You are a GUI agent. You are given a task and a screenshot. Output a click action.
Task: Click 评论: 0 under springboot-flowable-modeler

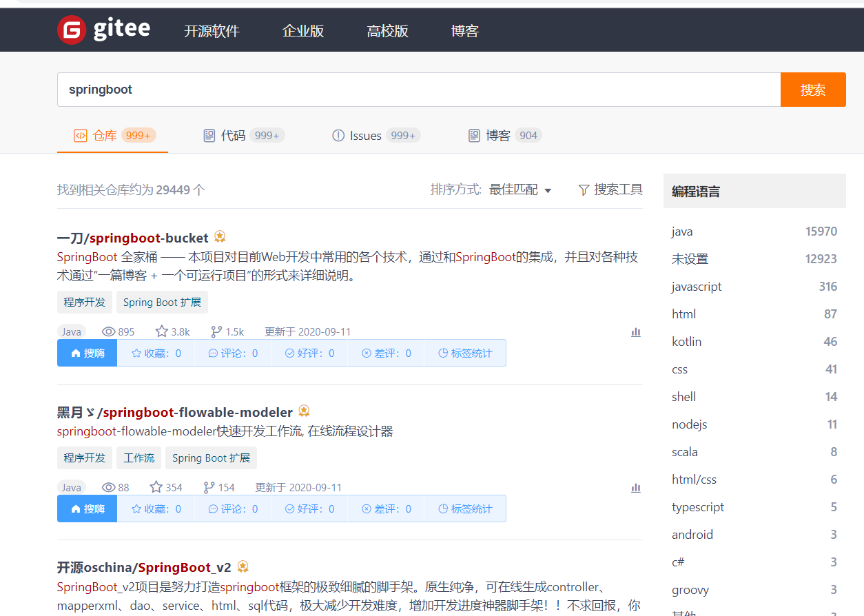coord(233,509)
